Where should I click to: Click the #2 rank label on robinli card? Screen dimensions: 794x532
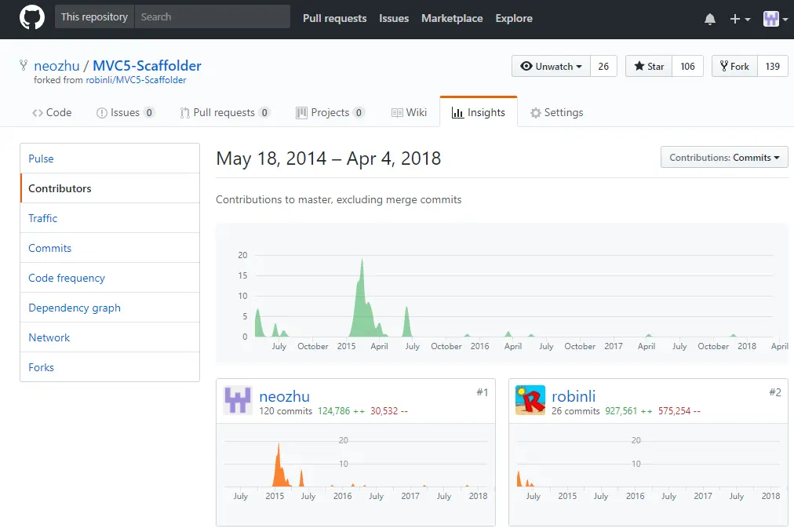tap(774, 392)
